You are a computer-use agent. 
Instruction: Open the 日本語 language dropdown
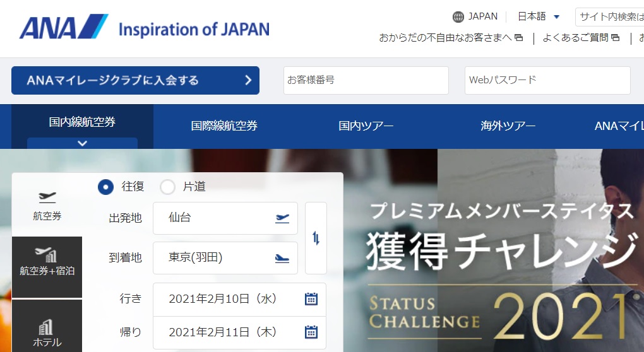(539, 16)
